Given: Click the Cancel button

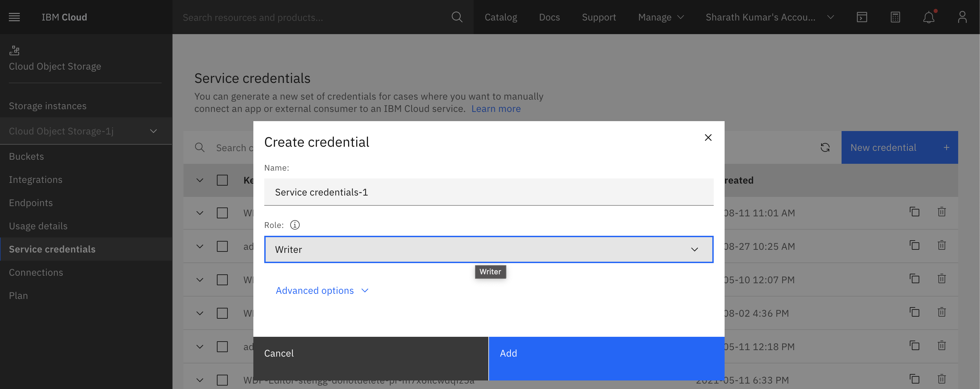Looking at the screenshot, I should [371, 359].
